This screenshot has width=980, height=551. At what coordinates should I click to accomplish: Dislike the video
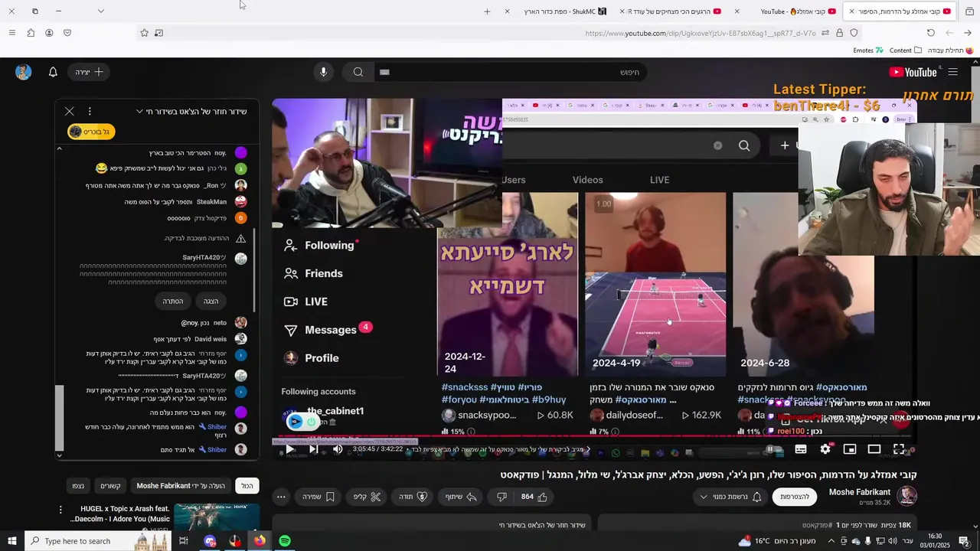[501, 497]
